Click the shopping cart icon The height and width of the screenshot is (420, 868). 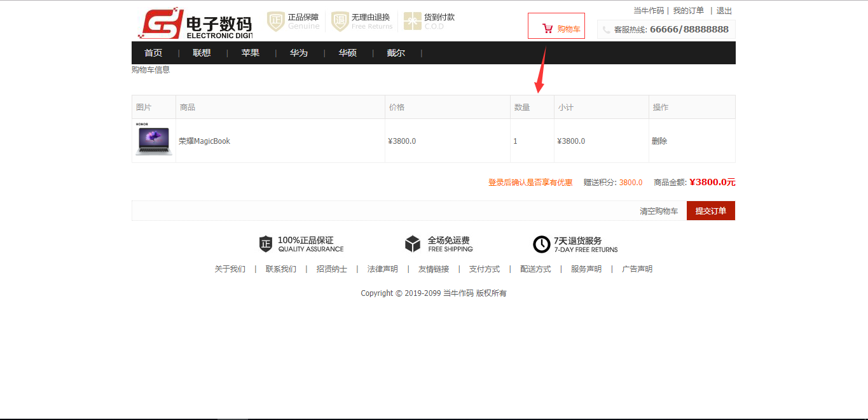548,29
